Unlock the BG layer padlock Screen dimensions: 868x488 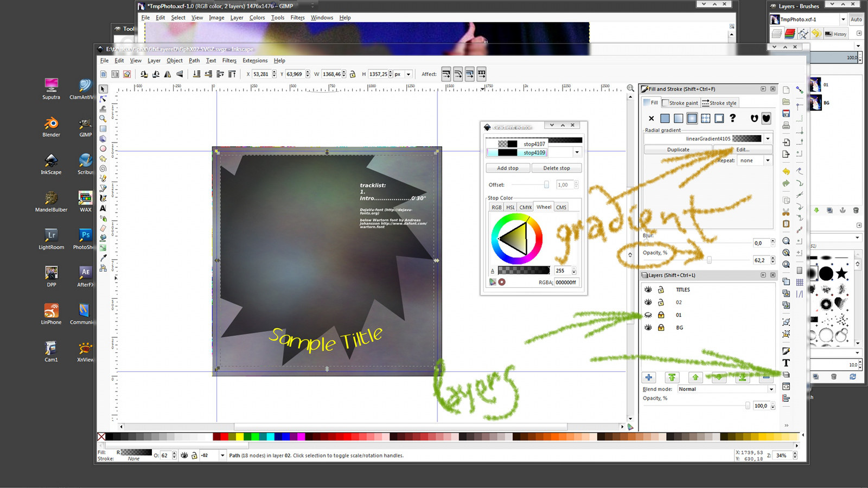pyautogui.click(x=661, y=328)
